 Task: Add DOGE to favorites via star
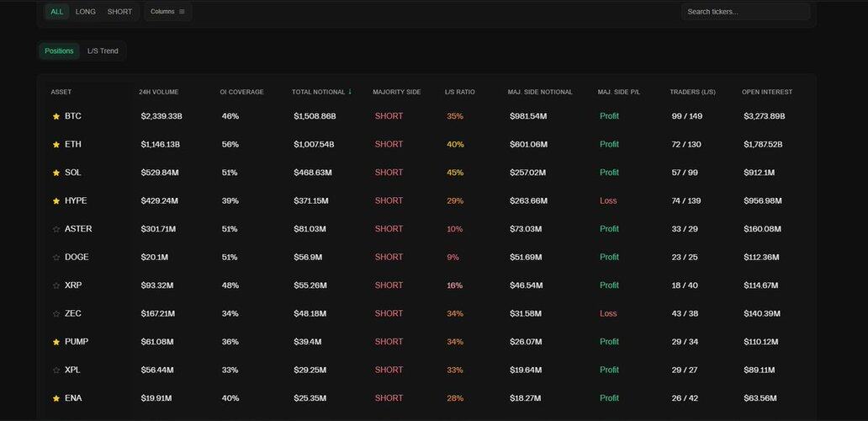56,258
